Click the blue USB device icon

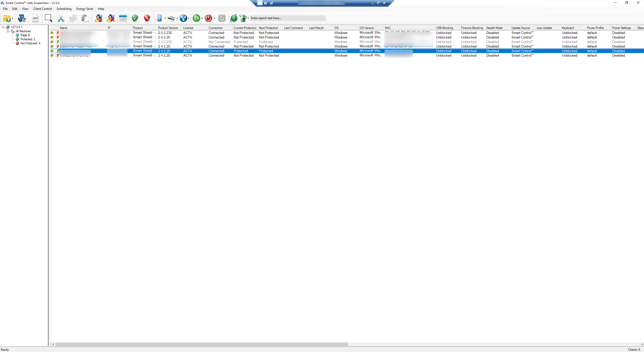pyautogui.click(x=159, y=18)
